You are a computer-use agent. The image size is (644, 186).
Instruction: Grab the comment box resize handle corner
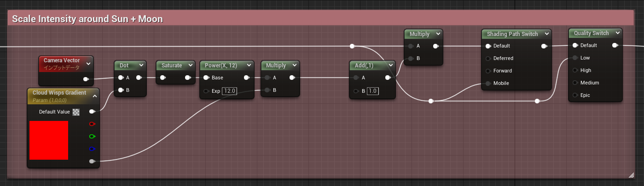(632, 175)
